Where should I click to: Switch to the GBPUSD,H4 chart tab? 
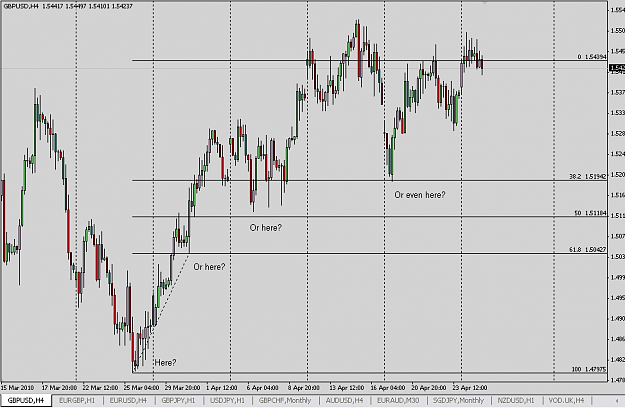point(26,400)
